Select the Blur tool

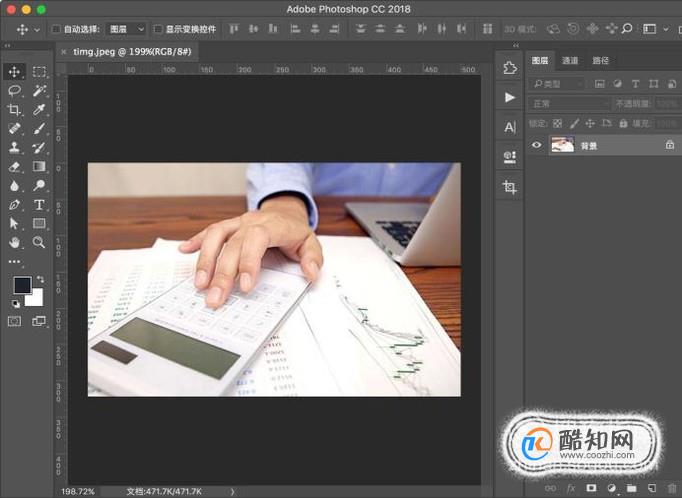coord(14,186)
